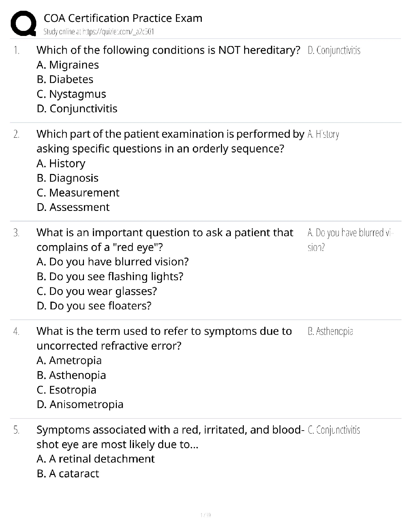The image size is (411, 532).
Task: Choose 'Do you see flashing lights?' option
Action: coord(110,276)
